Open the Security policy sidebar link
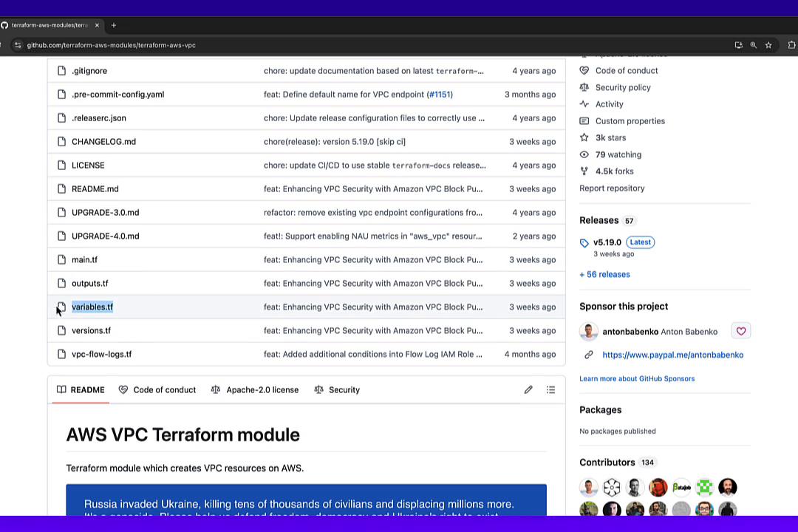Screen dimensions: 798x532 point(623,88)
